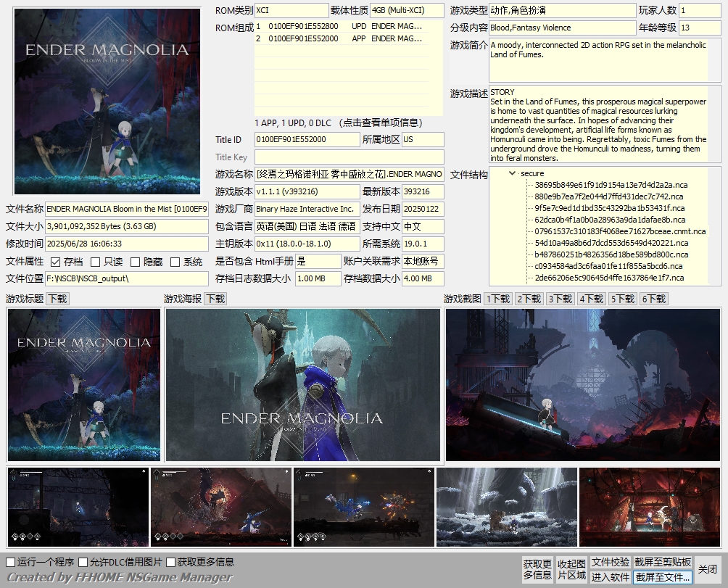Click the 修改时间 field
Viewport: 728px width, 588px height.
tap(127, 244)
